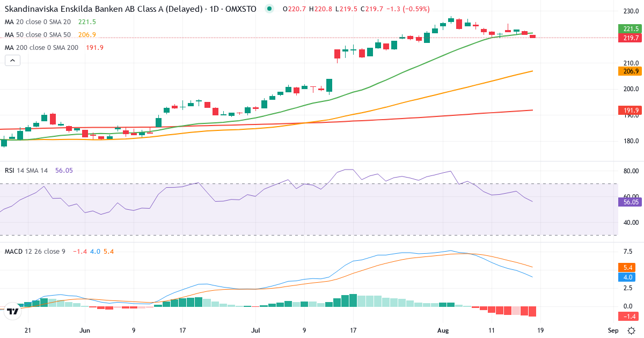This screenshot has height=338, width=644.
Task: Click the Jul date on time axis
Action: [255, 330]
